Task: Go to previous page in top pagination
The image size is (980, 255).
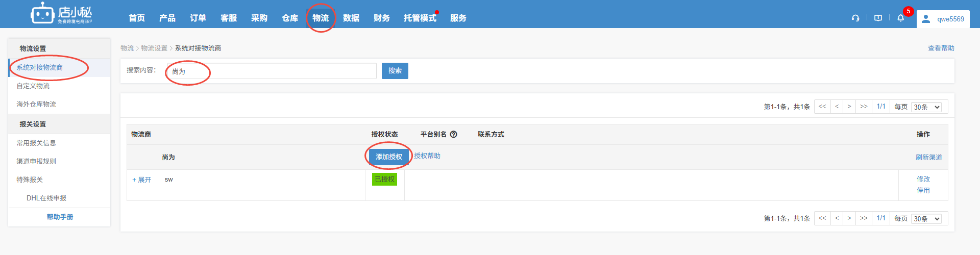Action: 837,107
